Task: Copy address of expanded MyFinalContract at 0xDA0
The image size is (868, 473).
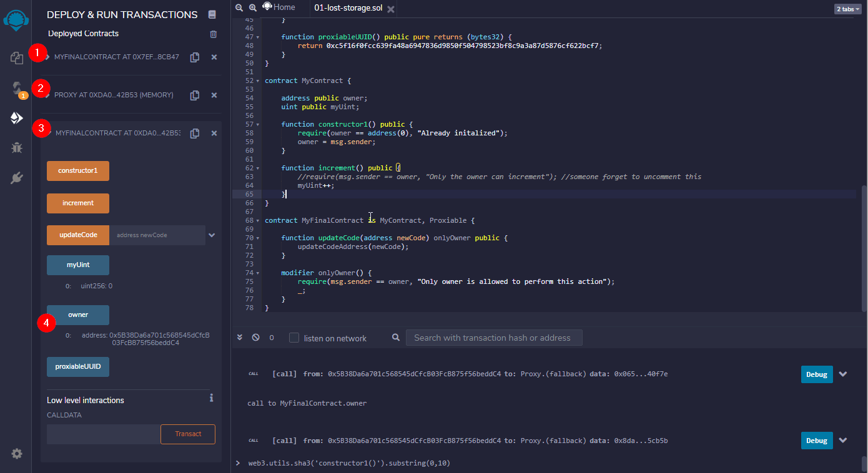Action: point(195,133)
